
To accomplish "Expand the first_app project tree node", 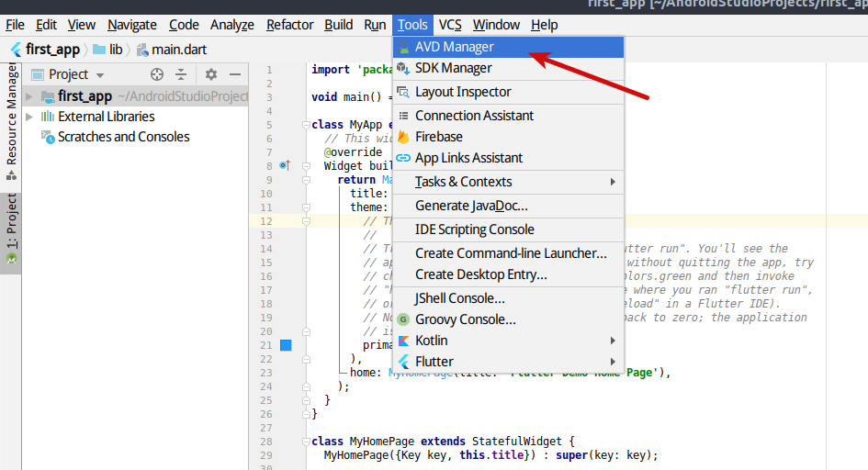I will click(30, 96).
